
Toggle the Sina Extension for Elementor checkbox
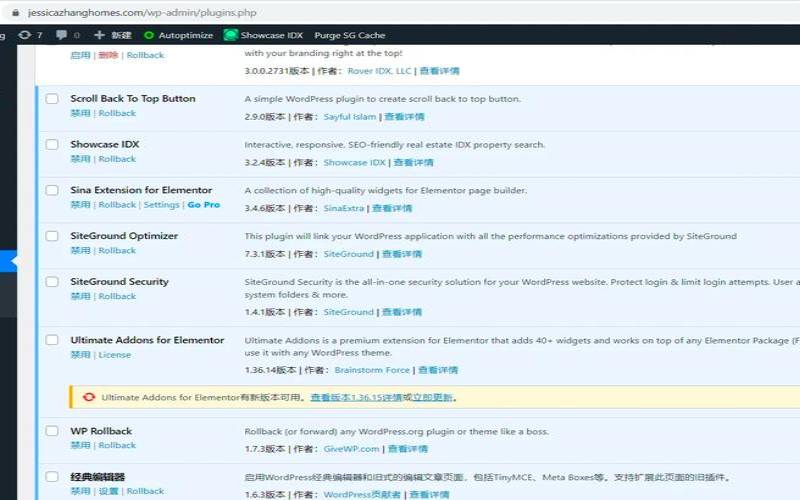(x=52, y=190)
